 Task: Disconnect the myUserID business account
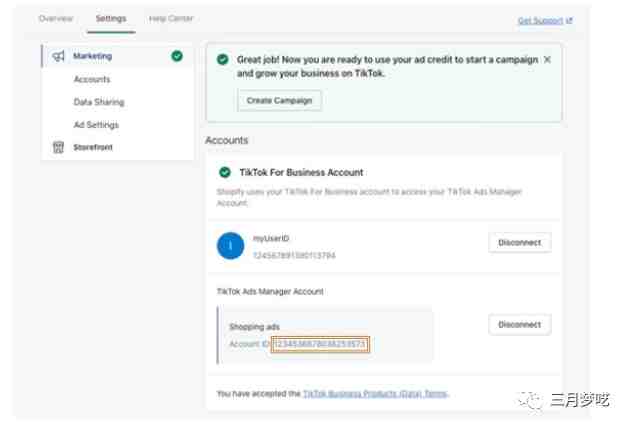tap(520, 243)
